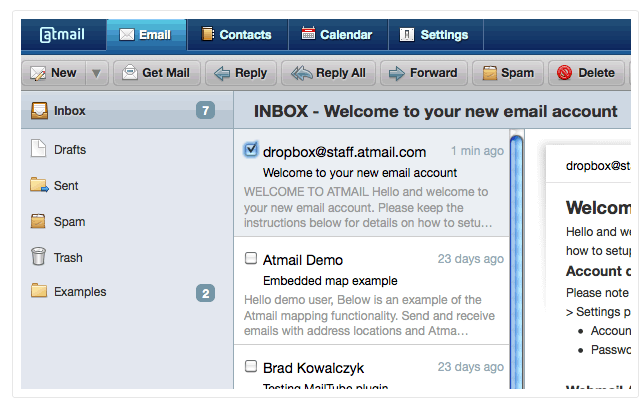Switch to the Contacts tab
The width and height of the screenshot is (644, 409).
[x=238, y=35]
